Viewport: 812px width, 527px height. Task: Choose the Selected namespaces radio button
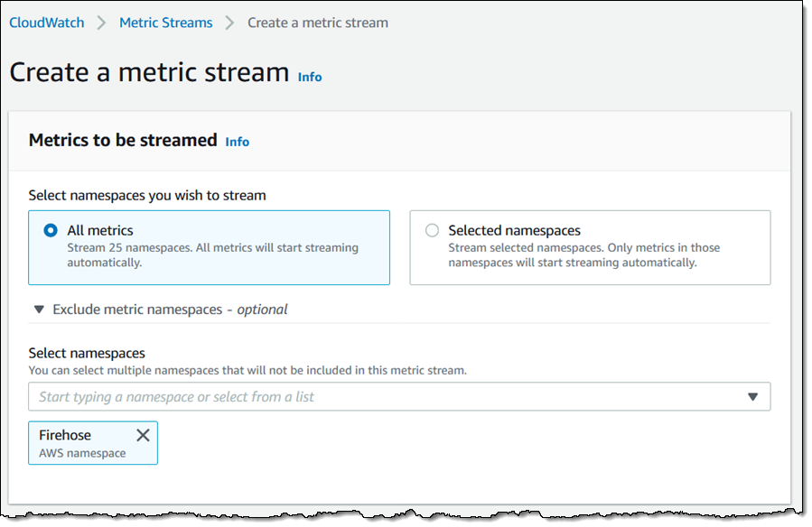click(432, 231)
